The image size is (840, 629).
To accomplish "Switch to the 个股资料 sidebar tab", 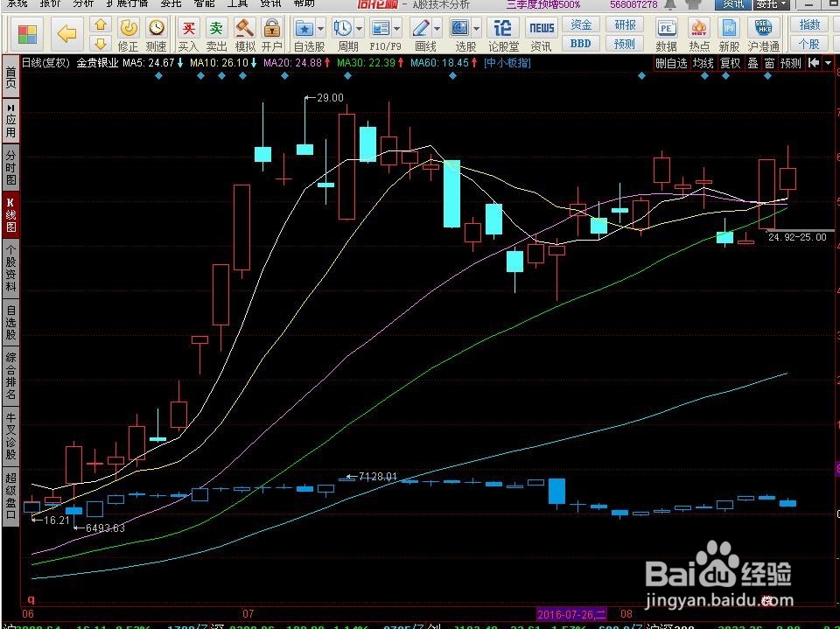I will click(x=10, y=268).
